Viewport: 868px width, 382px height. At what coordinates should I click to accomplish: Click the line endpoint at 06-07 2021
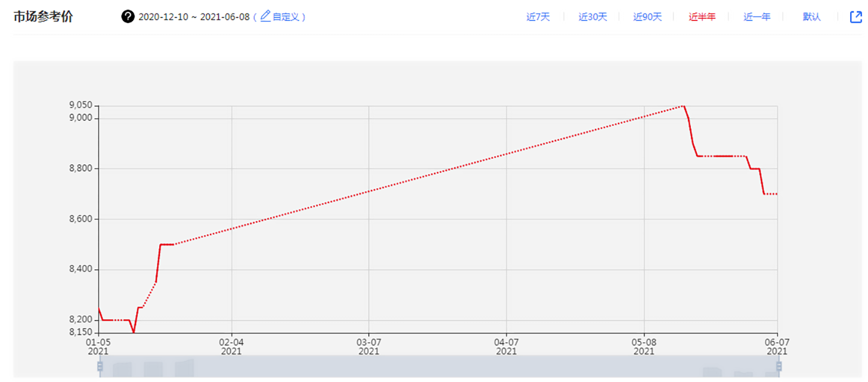[776, 194]
